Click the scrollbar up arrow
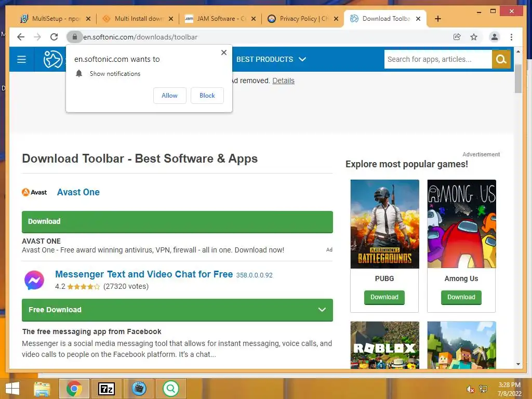Screen dimensions: 532x399 pyautogui.click(x=518, y=51)
